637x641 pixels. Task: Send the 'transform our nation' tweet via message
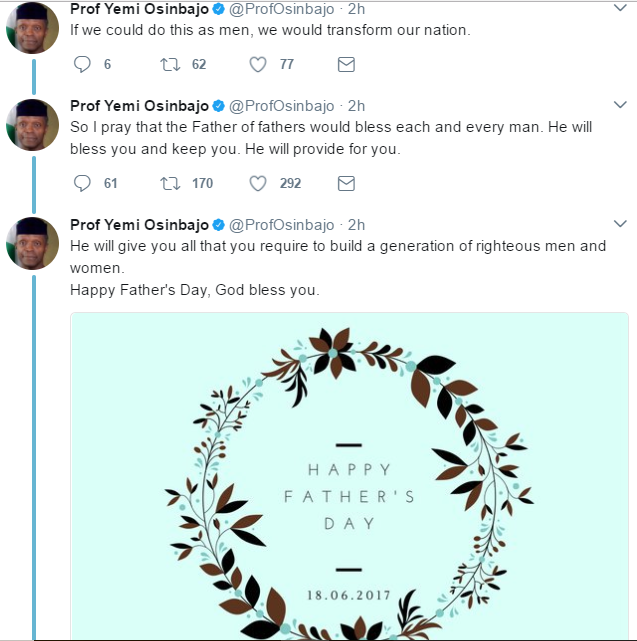346,65
